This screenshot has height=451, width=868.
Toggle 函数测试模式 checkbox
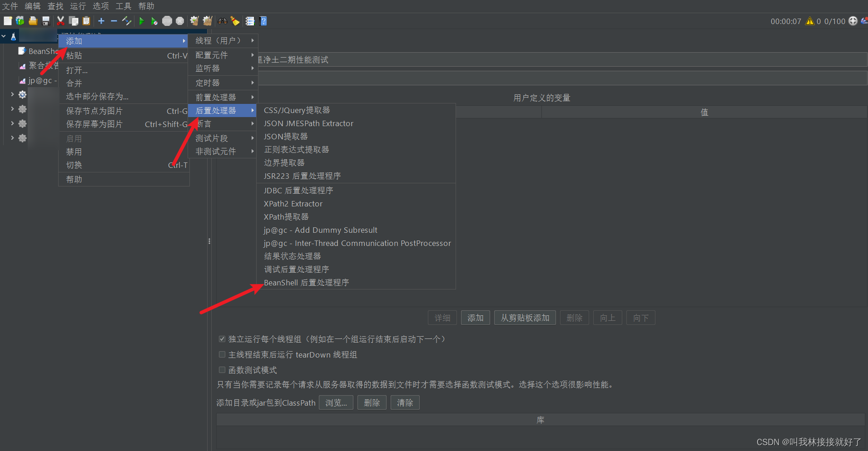222,370
